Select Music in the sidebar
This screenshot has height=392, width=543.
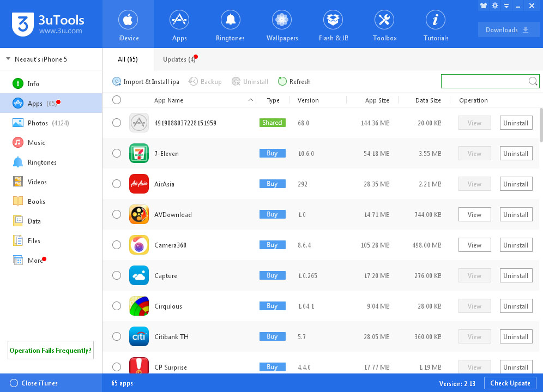(51, 143)
